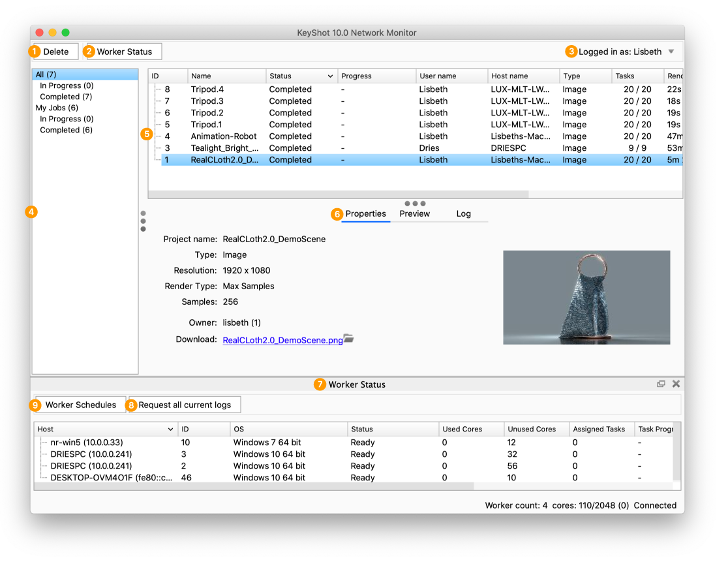Click Request all current logs

tap(183, 404)
